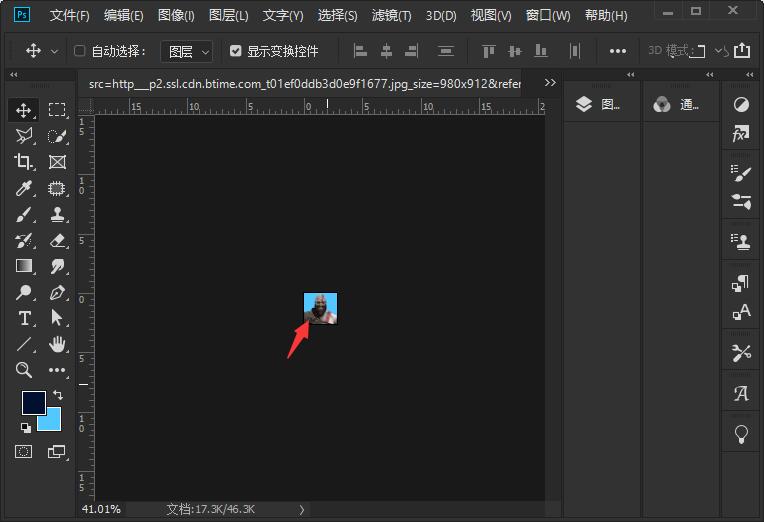Open the Adjustments panel icon

[x=741, y=104]
